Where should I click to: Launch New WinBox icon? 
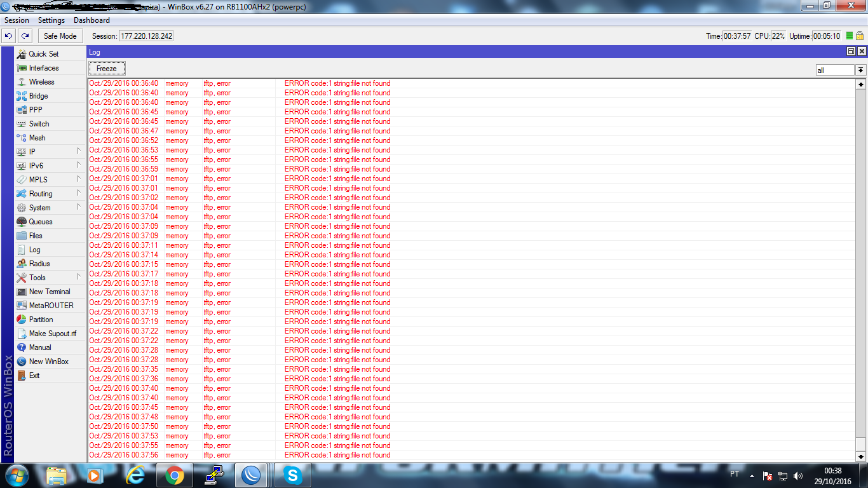click(x=22, y=362)
